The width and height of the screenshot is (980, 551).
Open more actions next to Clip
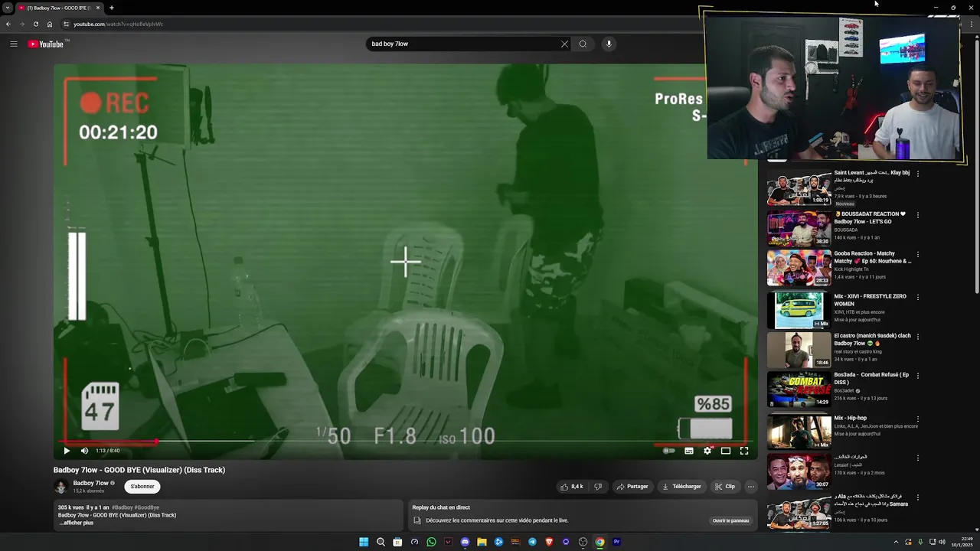[750, 487]
